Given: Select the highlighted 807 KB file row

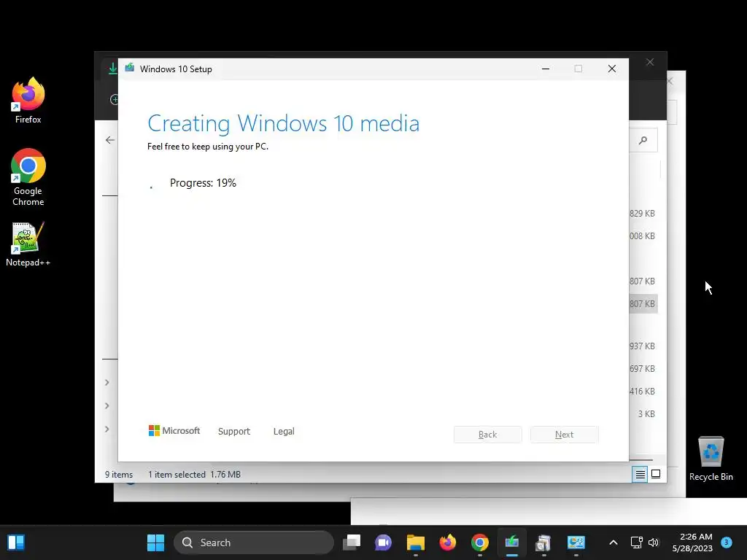Looking at the screenshot, I should 643,304.
